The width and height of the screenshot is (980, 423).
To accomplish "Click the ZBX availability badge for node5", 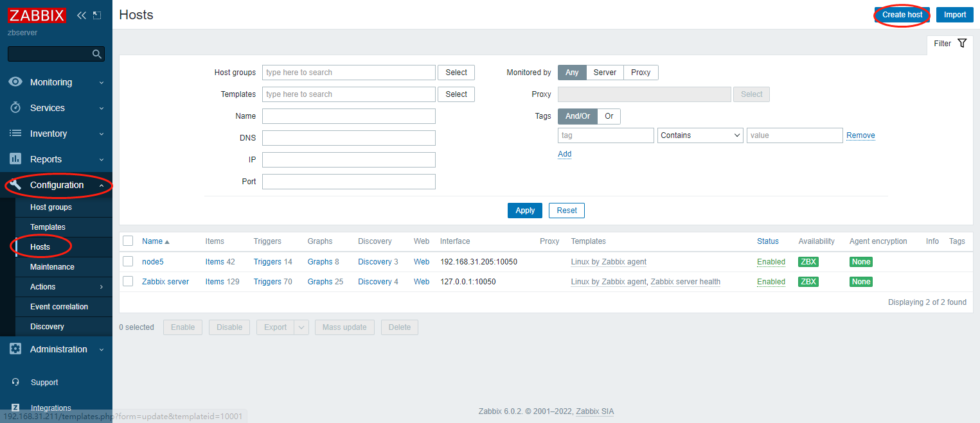I will point(808,262).
